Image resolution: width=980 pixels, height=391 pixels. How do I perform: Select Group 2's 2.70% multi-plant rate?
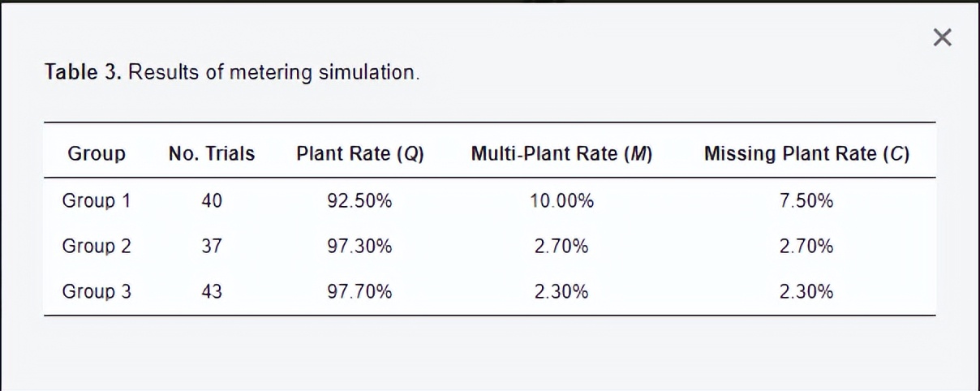tap(561, 247)
